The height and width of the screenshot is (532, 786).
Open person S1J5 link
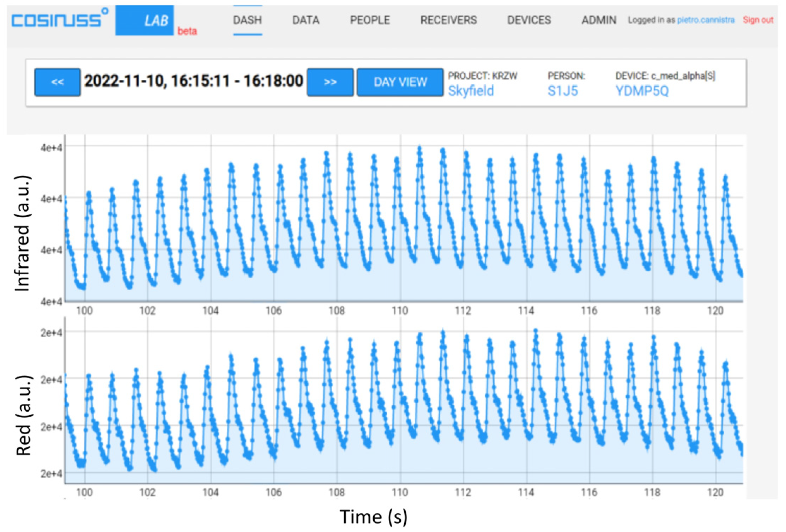point(562,91)
